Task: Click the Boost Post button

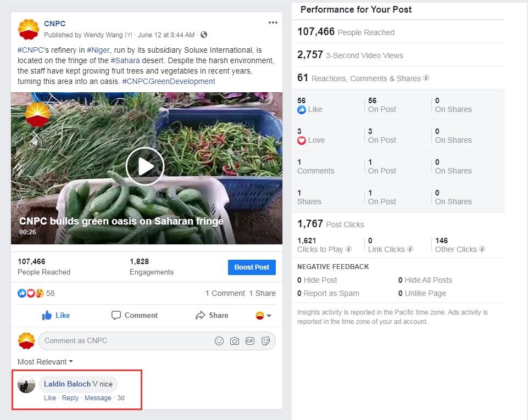Action: point(252,267)
